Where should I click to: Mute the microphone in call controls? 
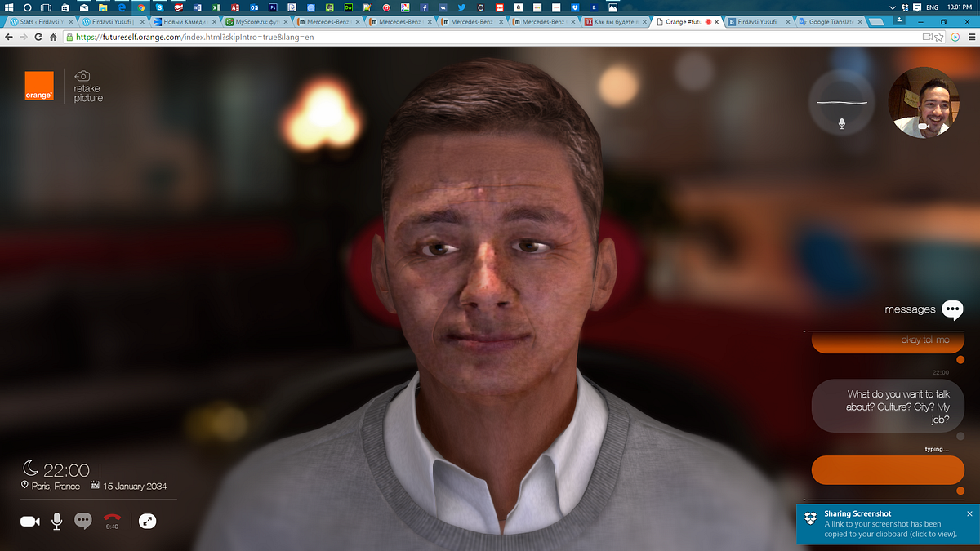56,521
